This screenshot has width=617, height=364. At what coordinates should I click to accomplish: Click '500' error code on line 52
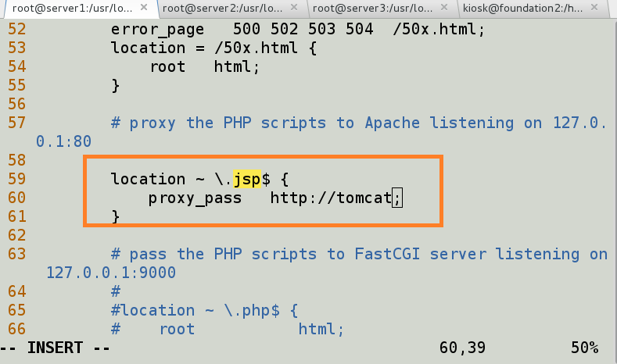(246, 29)
